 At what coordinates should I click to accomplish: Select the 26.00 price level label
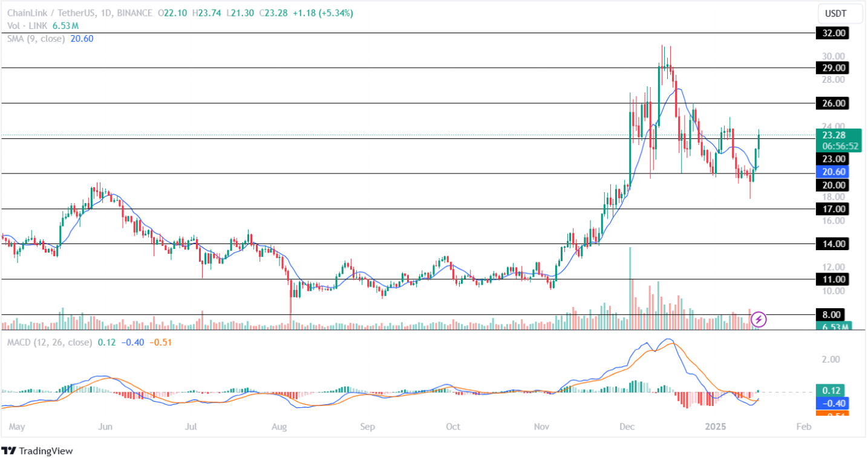point(834,103)
